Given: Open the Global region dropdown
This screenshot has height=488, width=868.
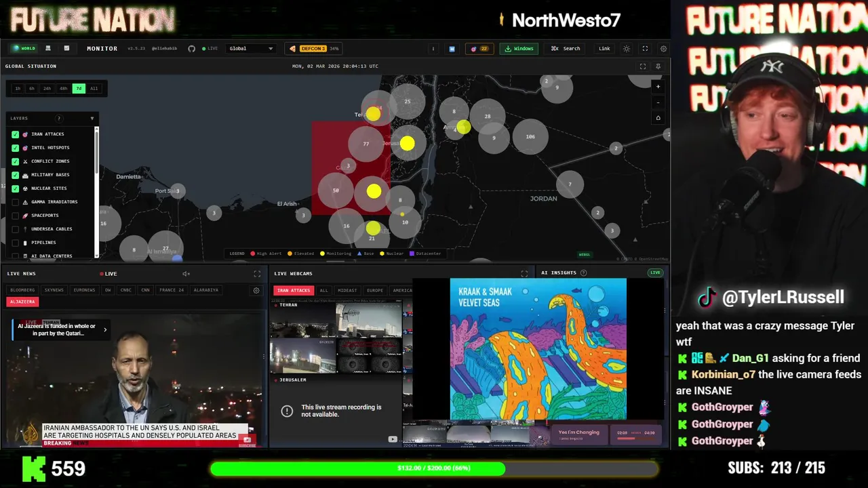Looking at the screenshot, I should pyautogui.click(x=251, y=49).
